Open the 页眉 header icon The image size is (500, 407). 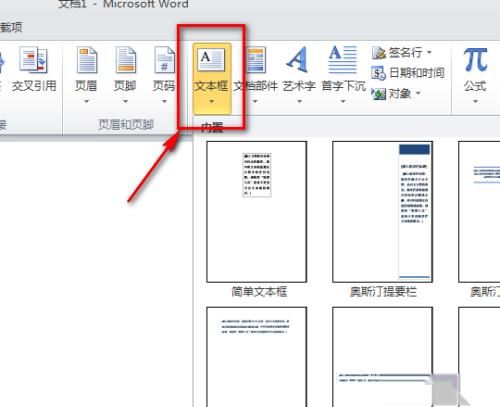point(87,60)
